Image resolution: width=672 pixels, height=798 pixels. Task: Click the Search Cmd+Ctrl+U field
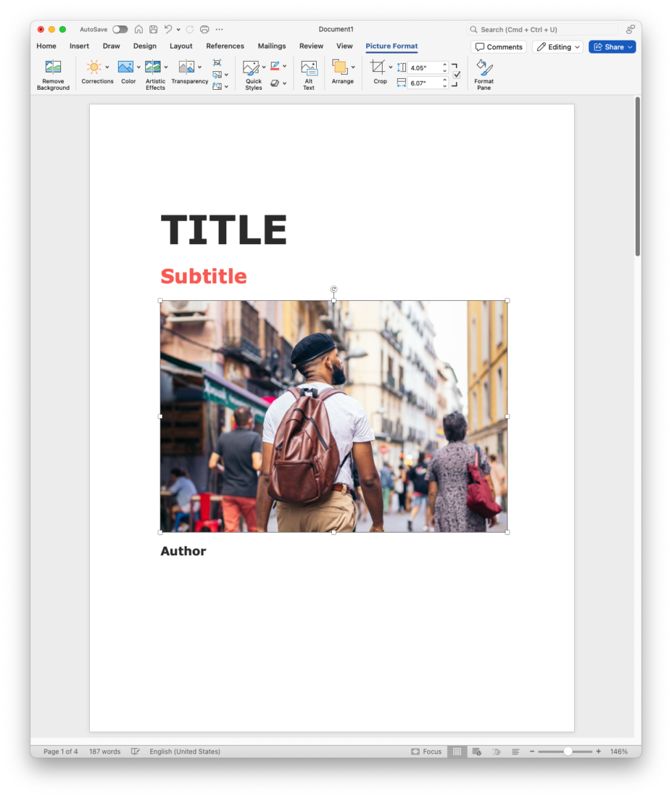(542, 29)
